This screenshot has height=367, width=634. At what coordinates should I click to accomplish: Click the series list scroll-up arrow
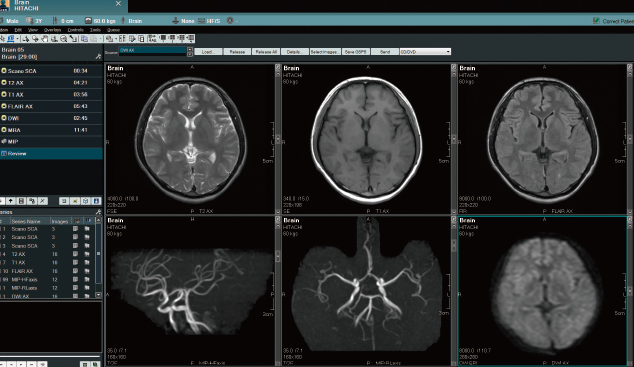pyautogui.click(x=98, y=219)
